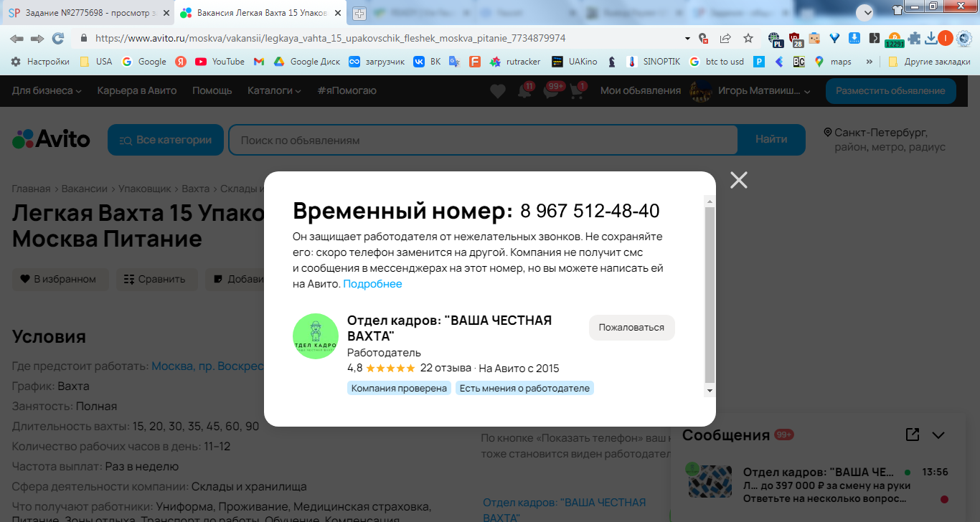
Task: Open the #яПомогаю link
Action: coord(347,90)
